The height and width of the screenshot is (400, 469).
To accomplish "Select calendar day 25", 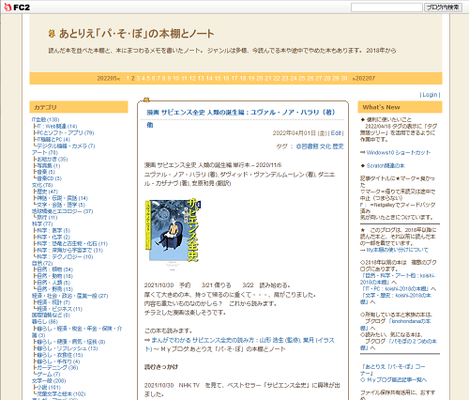I will pos(302,78).
